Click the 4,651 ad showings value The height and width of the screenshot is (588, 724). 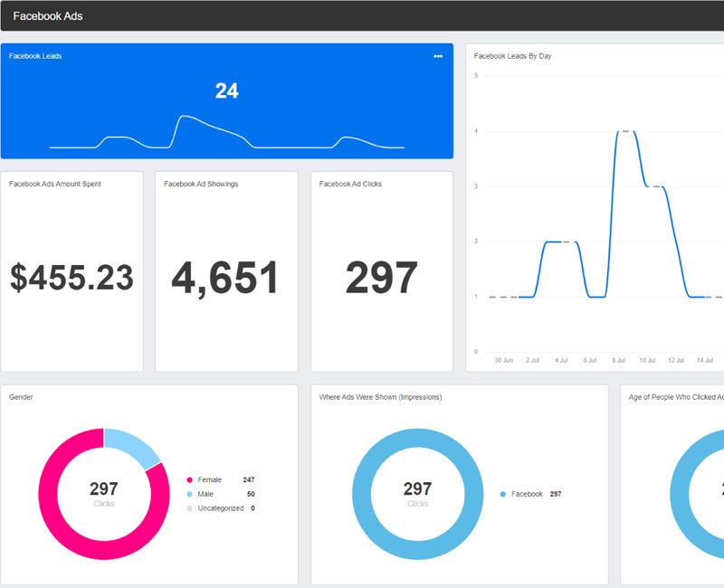pyautogui.click(x=225, y=278)
